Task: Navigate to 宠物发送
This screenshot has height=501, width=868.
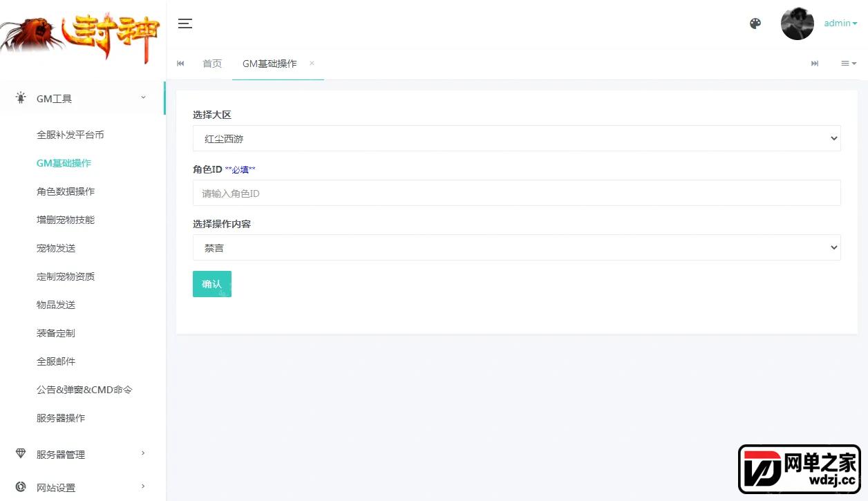Action: [x=56, y=248]
